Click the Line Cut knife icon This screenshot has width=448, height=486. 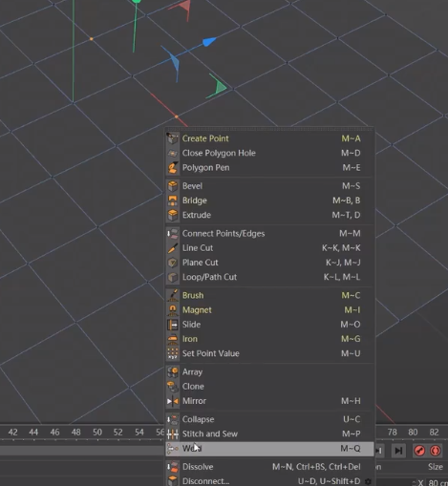173,248
